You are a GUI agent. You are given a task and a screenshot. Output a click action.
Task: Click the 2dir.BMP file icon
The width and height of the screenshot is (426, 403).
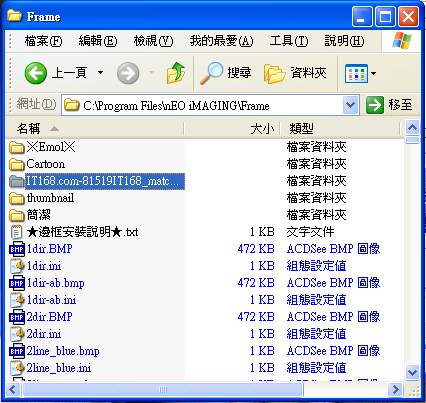pos(17,317)
